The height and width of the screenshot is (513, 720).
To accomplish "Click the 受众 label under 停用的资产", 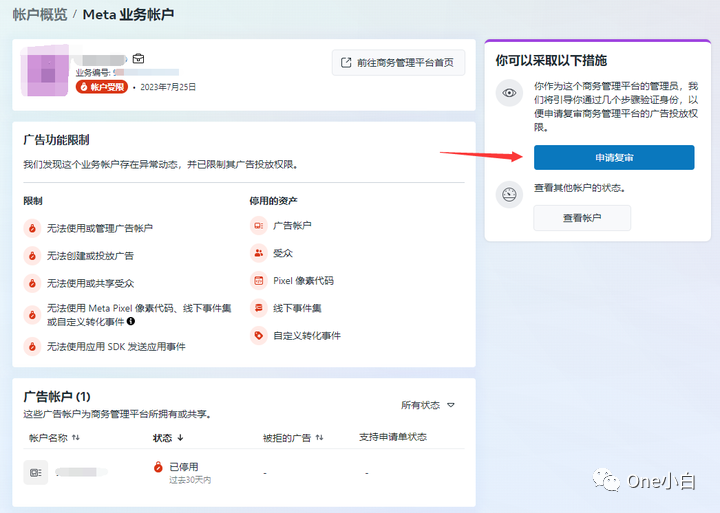I will pyautogui.click(x=283, y=253).
